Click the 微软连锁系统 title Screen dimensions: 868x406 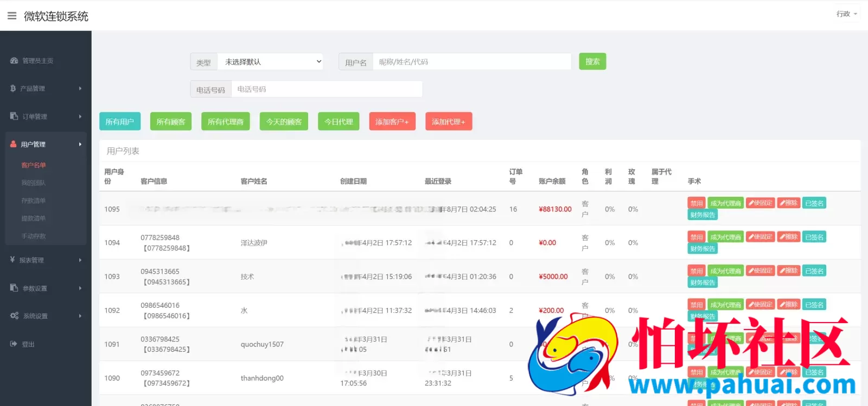pyautogui.click(x=56, y=16)
